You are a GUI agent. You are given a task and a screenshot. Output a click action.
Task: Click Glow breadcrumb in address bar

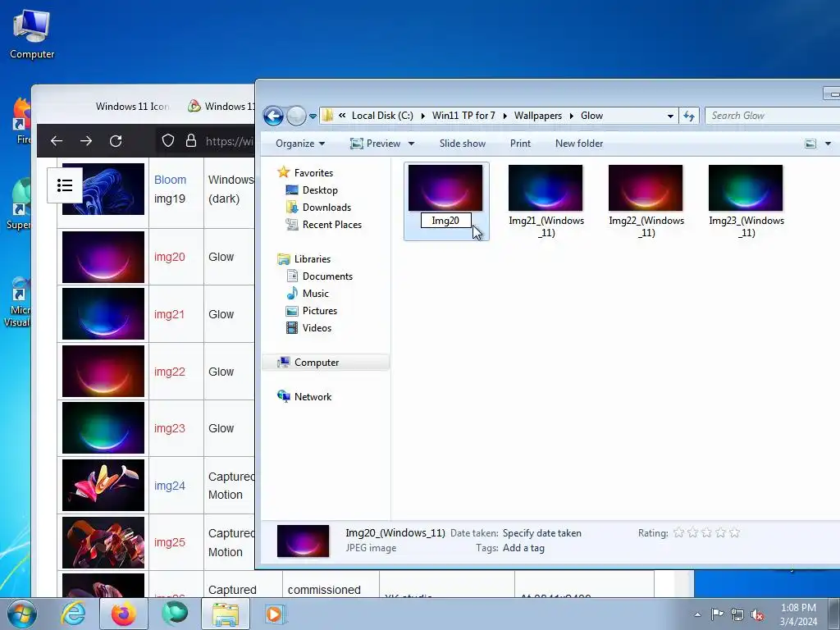pos(592,116)
